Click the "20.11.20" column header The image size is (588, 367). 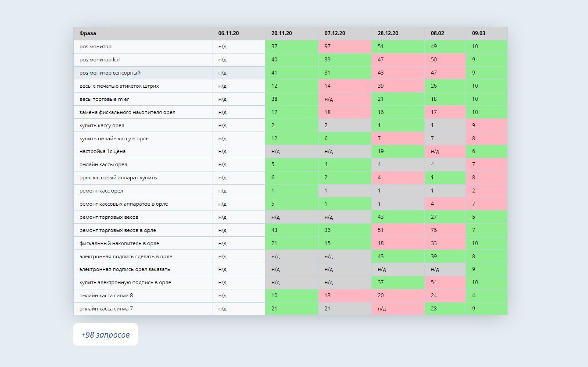[282, 33]
